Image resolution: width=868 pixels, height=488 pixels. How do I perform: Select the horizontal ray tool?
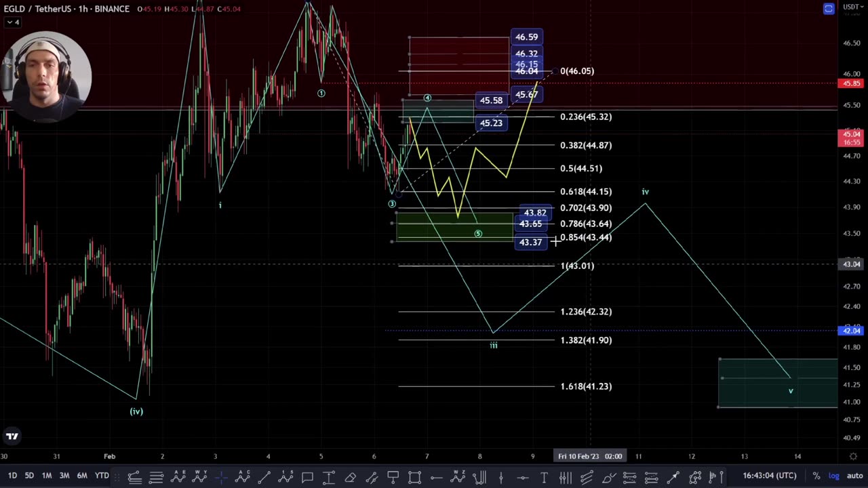[x=437, y=478]
